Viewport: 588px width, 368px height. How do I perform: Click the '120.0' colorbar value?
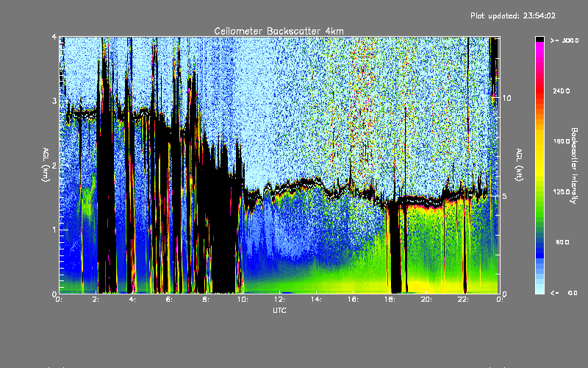click(562, 192)
